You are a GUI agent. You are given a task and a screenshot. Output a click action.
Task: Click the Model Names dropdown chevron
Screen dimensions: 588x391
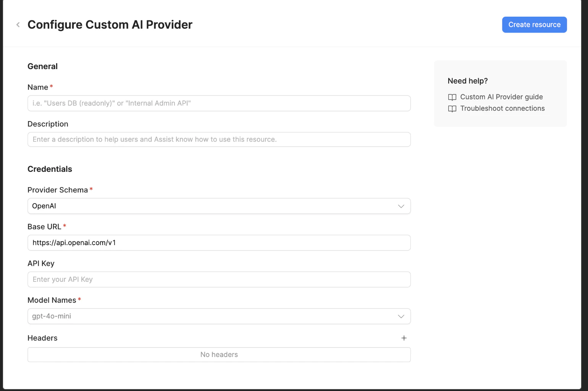point(401,316)
